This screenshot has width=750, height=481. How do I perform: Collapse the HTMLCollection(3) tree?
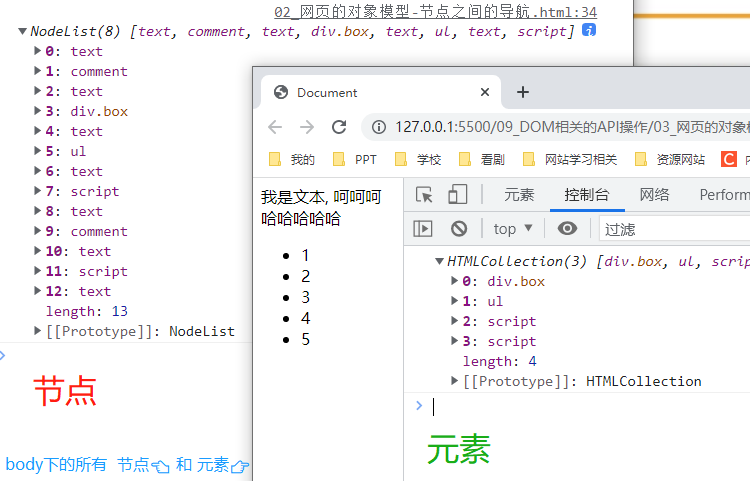click(439, 261)
